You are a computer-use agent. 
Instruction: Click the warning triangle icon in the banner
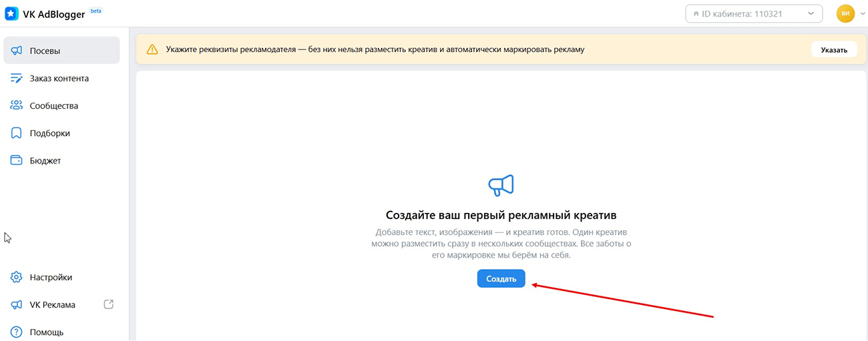152,49
